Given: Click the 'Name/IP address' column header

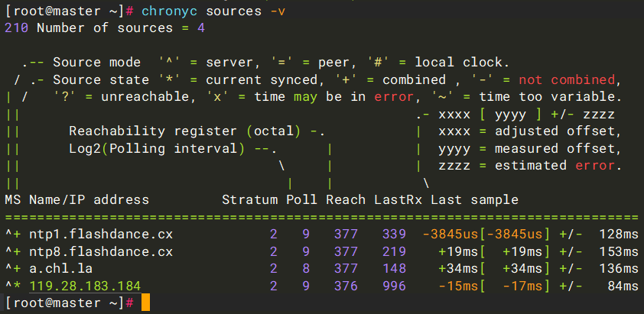Looking at the screenshot, I should pyautogui.click(x=89, y=200).
